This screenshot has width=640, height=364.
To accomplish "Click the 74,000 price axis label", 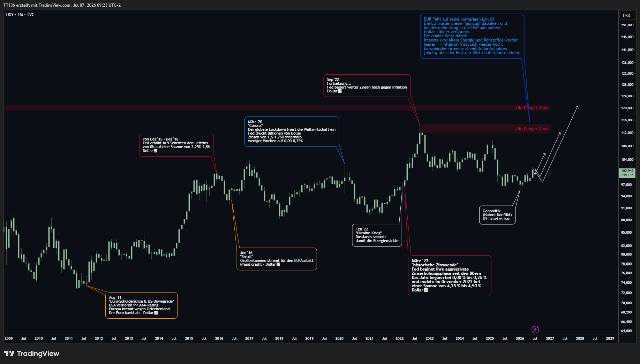I will [626, 283].
